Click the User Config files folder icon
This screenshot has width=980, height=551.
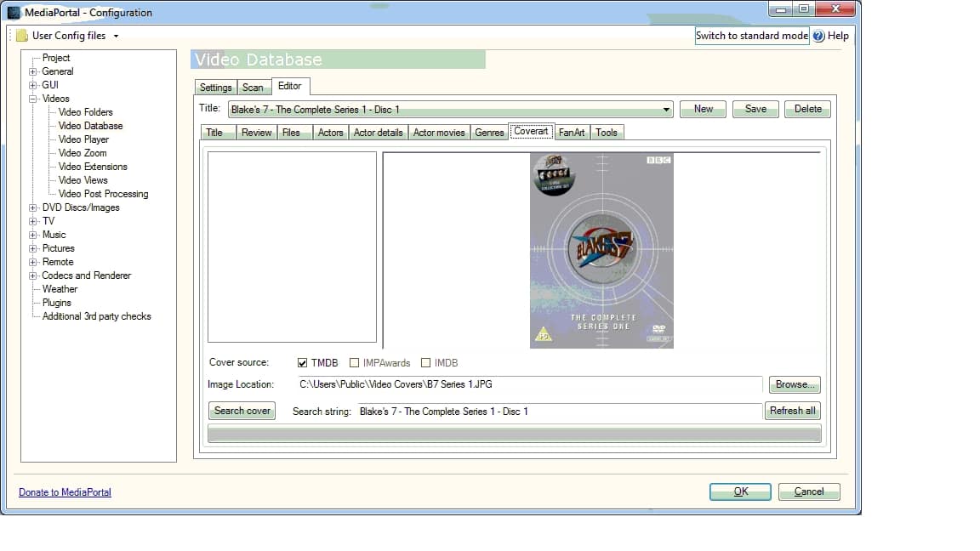22,36
